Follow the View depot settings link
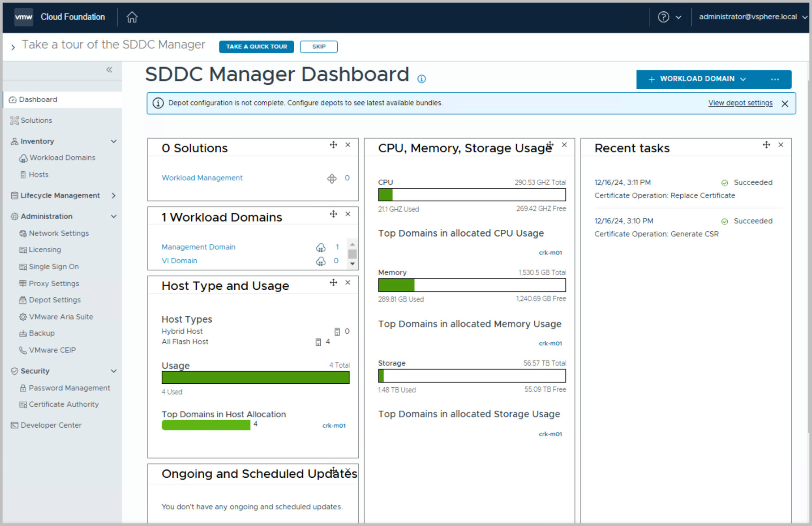Screen dimensions: 812x526 click(x=740, y=103)
